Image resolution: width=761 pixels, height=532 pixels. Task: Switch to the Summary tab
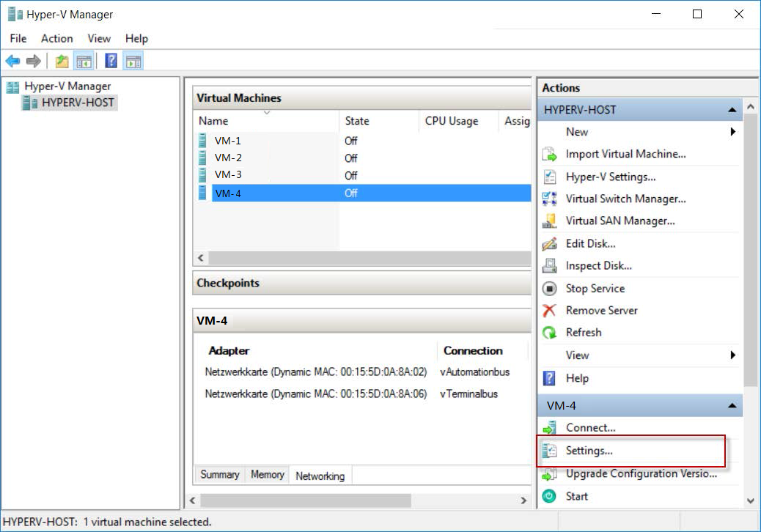(x=220, y=475)
